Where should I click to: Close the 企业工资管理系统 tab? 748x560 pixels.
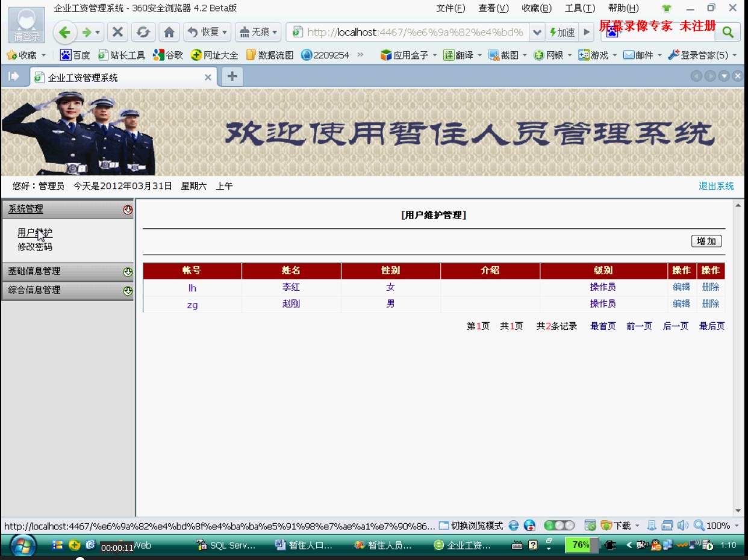click(x=208, y=77)
